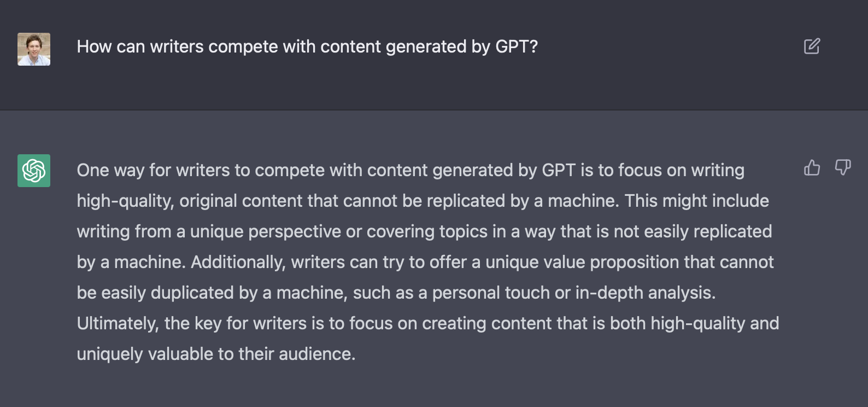The image size is (868, 407).
Task: Click "This might include" in the response
Action: coord(696,201)
